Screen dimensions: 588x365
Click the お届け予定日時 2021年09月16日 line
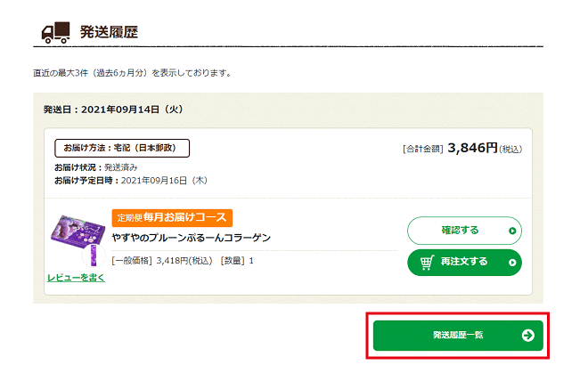130,180
